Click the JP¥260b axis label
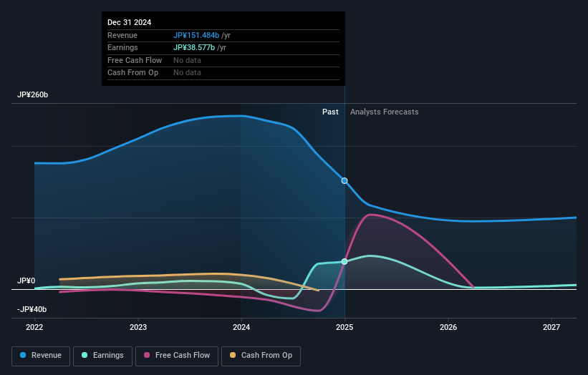Viewport: 588px width, 375px height. click(x=33, y=94)
